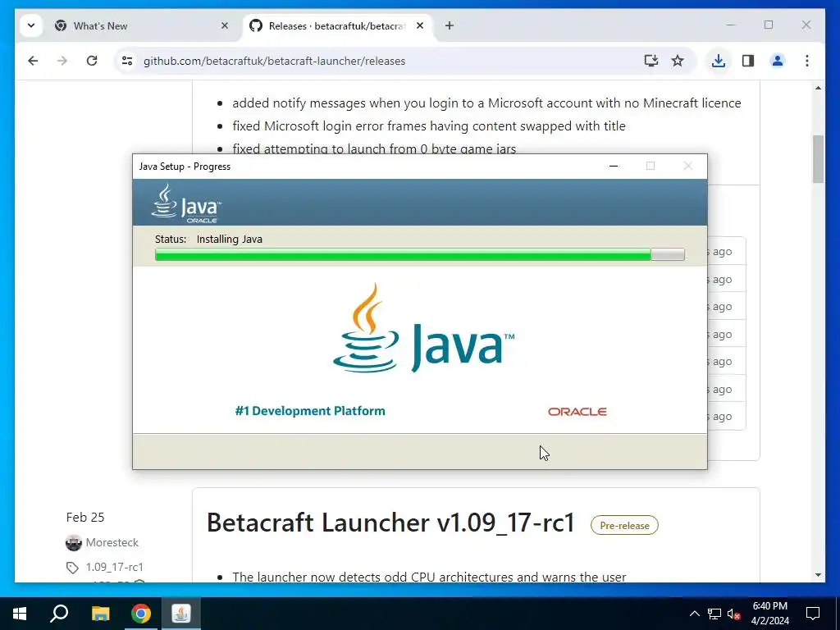Open the network status tray icon

pyautogui.click(x=714, y=614)
